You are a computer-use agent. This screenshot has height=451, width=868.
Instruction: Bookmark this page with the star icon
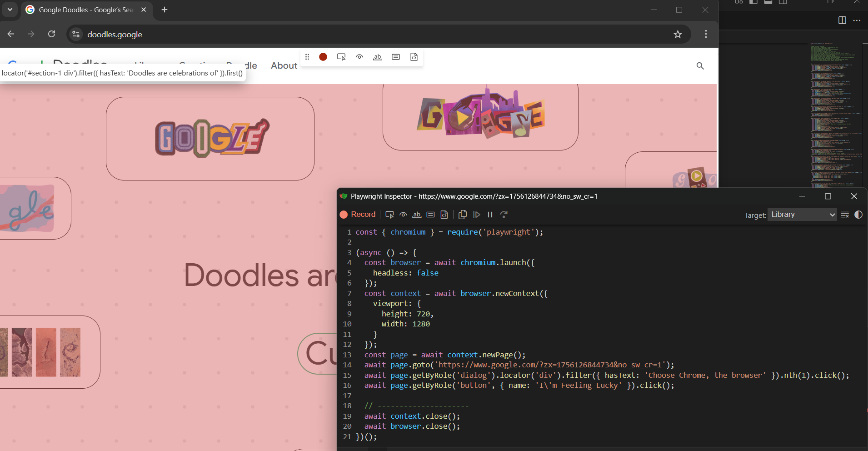point(678,34)
